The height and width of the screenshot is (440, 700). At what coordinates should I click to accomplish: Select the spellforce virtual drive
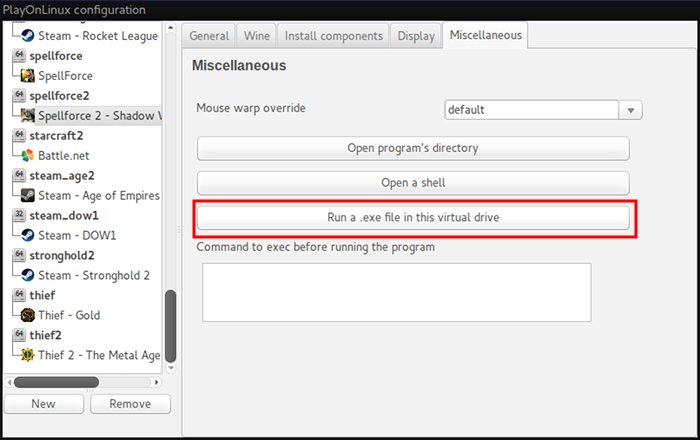tap(56, 56)
